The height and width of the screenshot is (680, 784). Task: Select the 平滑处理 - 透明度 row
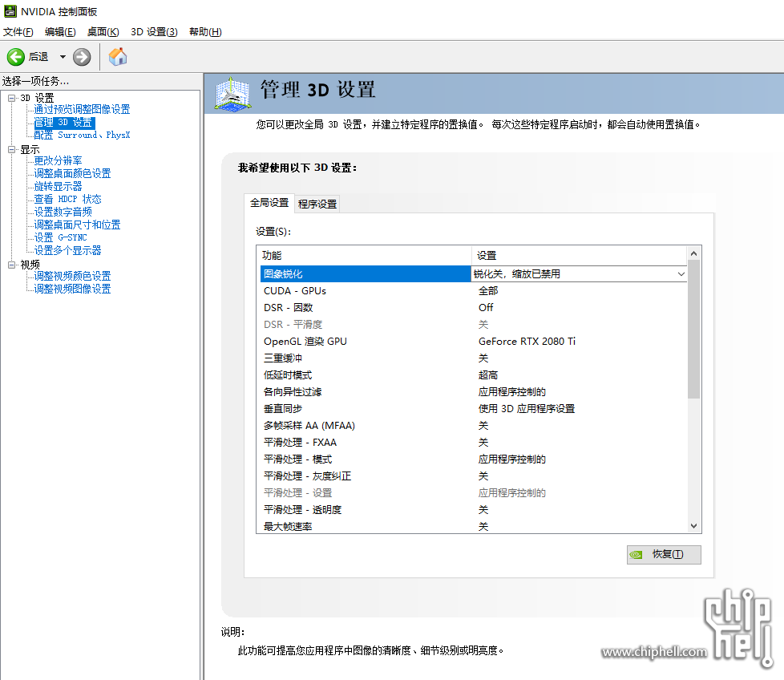(x=474, y=510)
